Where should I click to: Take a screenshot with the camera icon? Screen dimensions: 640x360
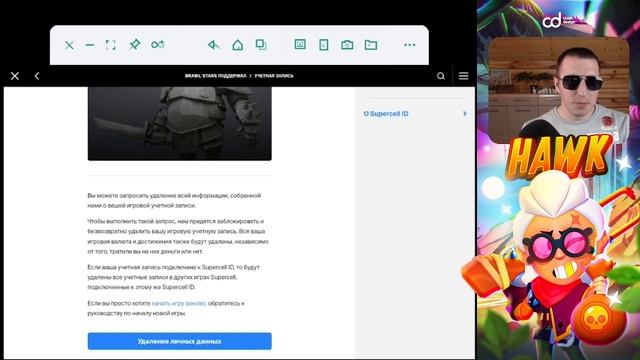click(x=347, y=44)
